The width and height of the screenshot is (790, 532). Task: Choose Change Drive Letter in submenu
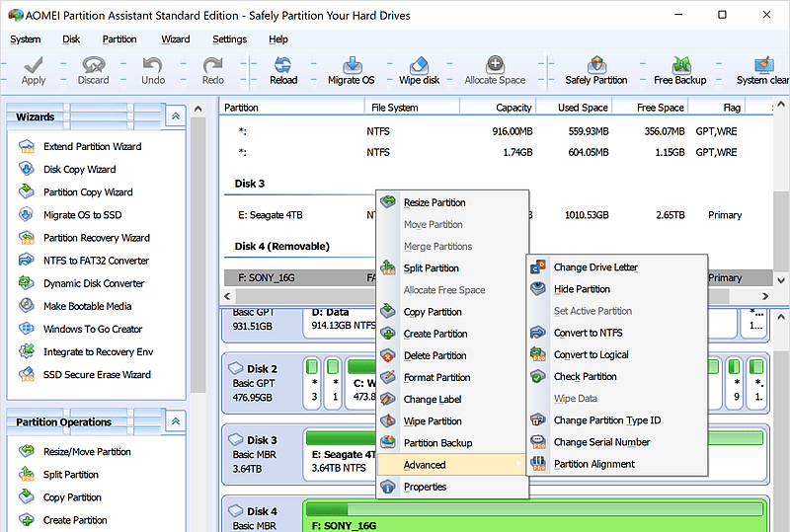click(616, 267)
